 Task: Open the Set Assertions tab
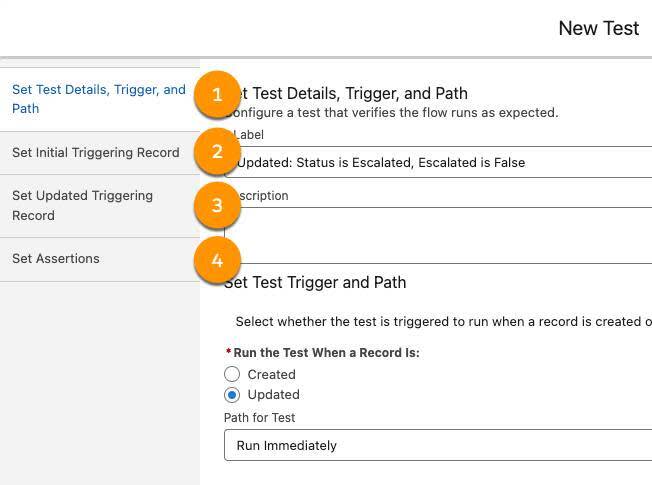coord(56,259)
